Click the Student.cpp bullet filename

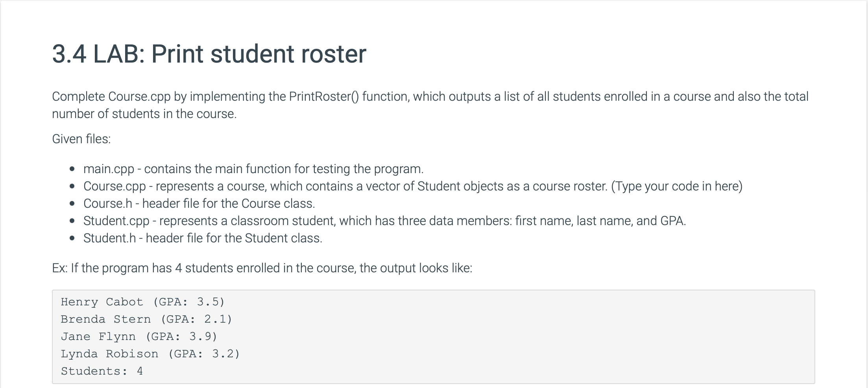(116, 221)
